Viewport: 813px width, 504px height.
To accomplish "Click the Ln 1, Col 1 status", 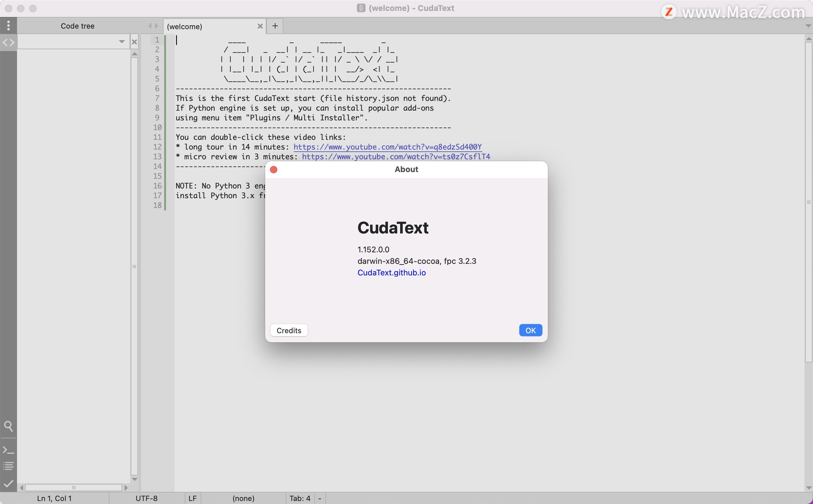I will point(54,498).
